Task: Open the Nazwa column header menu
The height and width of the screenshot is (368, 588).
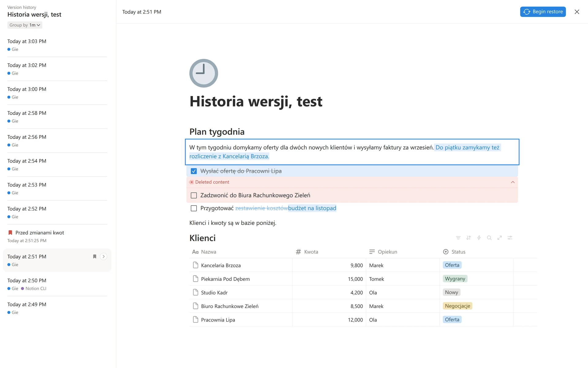Action: click(x=241, y=252)
